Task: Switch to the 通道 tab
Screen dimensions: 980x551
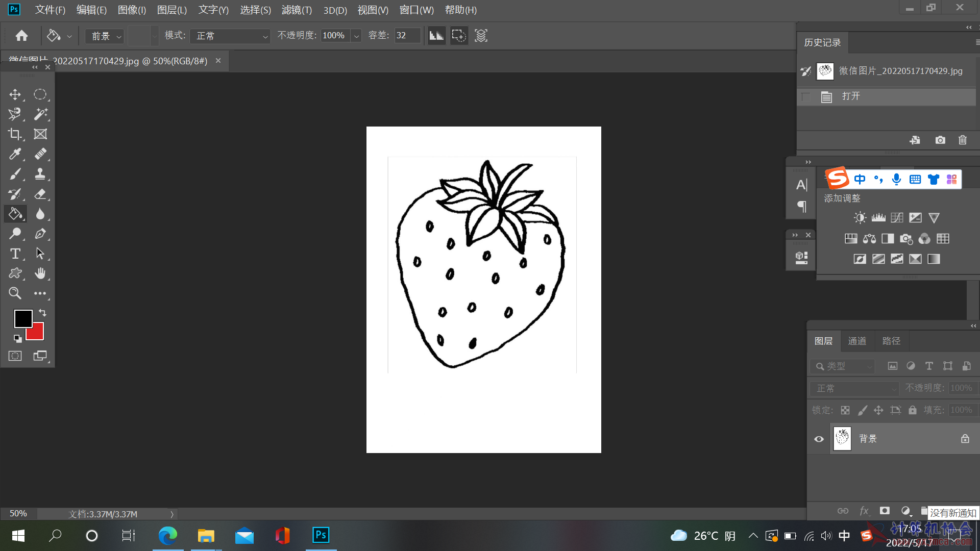Action: click(856, 341)
